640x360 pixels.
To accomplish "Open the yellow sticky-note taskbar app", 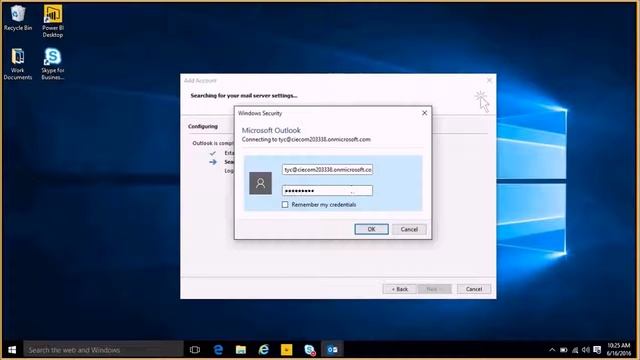I will [287, 350].
